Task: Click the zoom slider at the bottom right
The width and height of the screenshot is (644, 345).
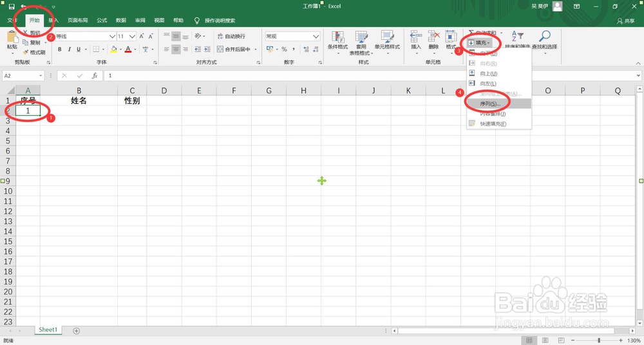Action: (599, 340)
